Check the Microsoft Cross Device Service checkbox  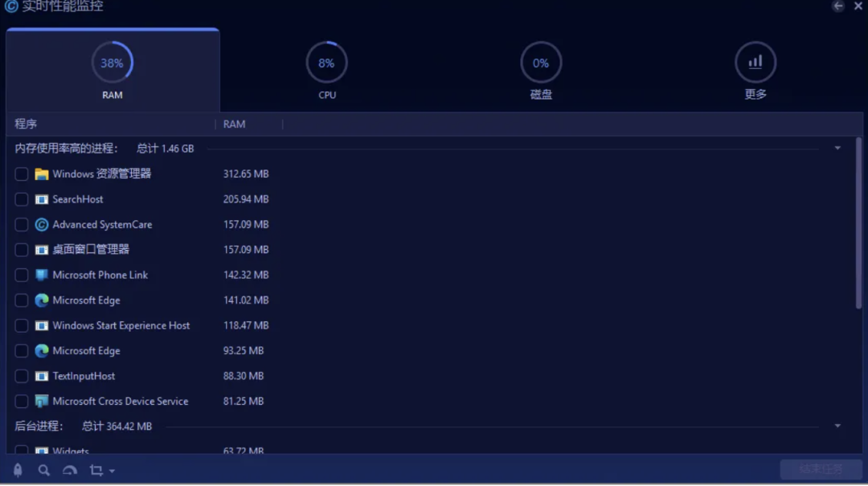coord(21,402)
